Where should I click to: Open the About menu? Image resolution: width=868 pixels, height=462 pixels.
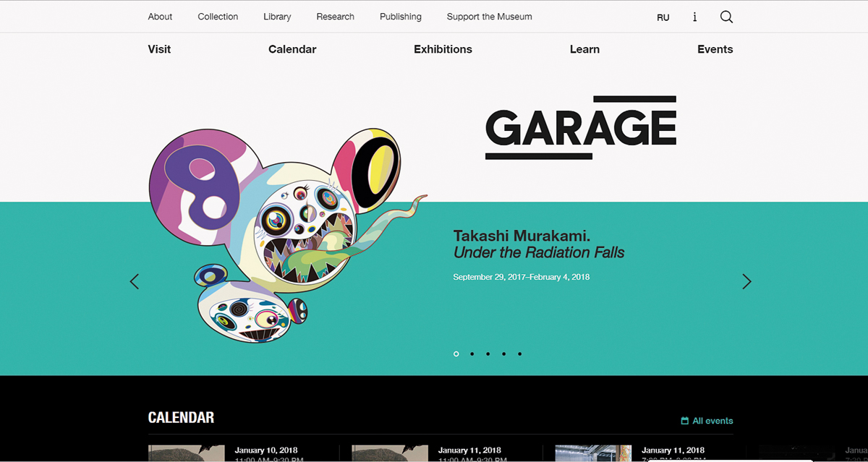coord(160,17)
